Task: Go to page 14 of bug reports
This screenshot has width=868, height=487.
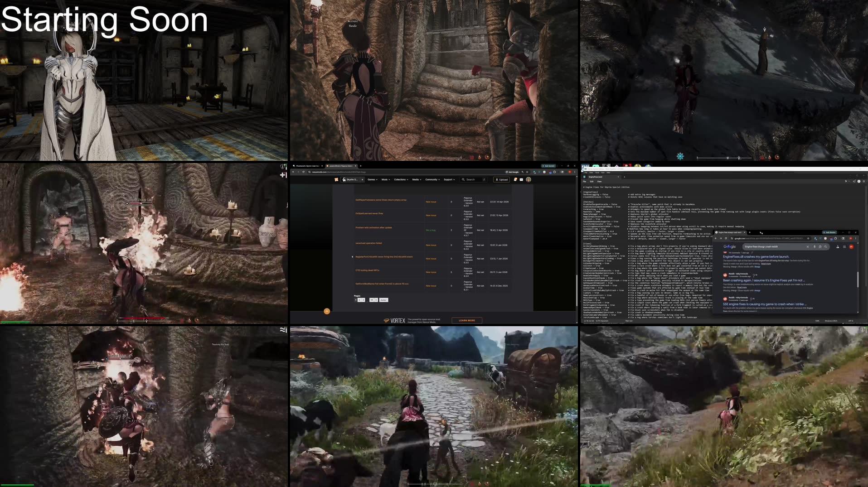Action: [x=372, y=300]
